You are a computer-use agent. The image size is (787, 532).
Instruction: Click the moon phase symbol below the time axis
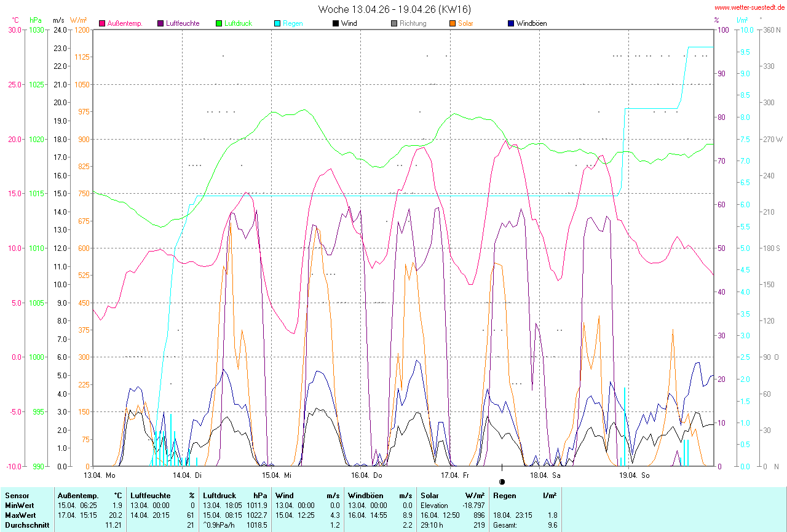pyautogui.click(x=502, y=482)
